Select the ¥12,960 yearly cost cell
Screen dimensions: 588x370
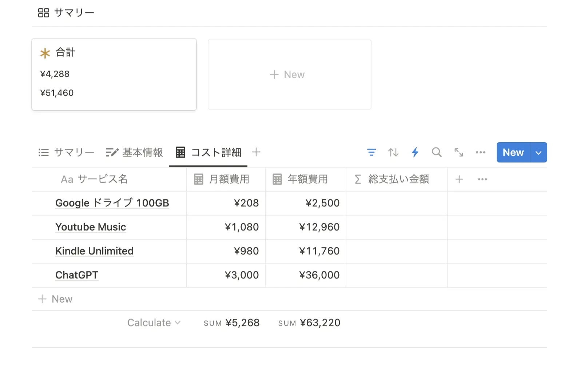click(306, 227)
